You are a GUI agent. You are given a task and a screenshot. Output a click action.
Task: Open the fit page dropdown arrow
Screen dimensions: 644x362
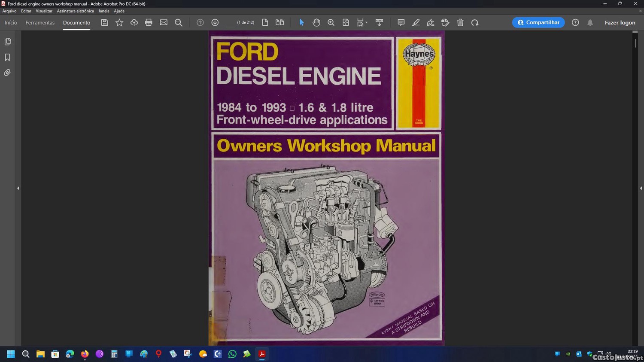click(x=366, y=23)
